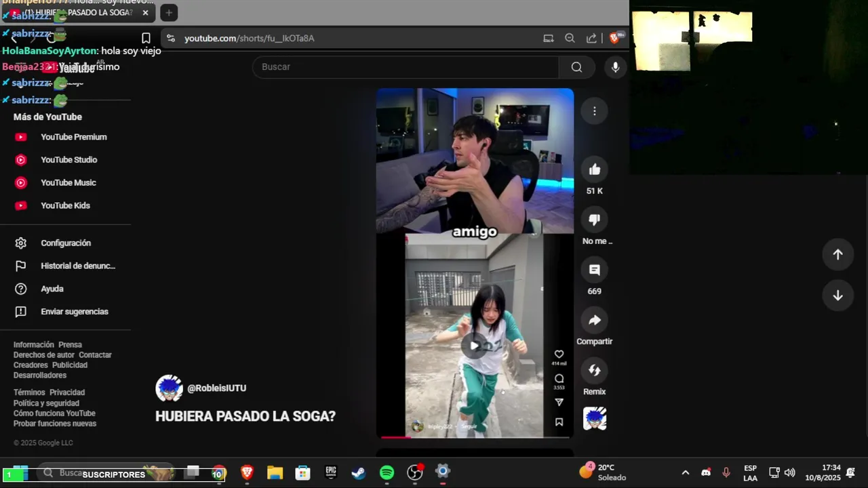Play the short via center play button

[475, 346]
